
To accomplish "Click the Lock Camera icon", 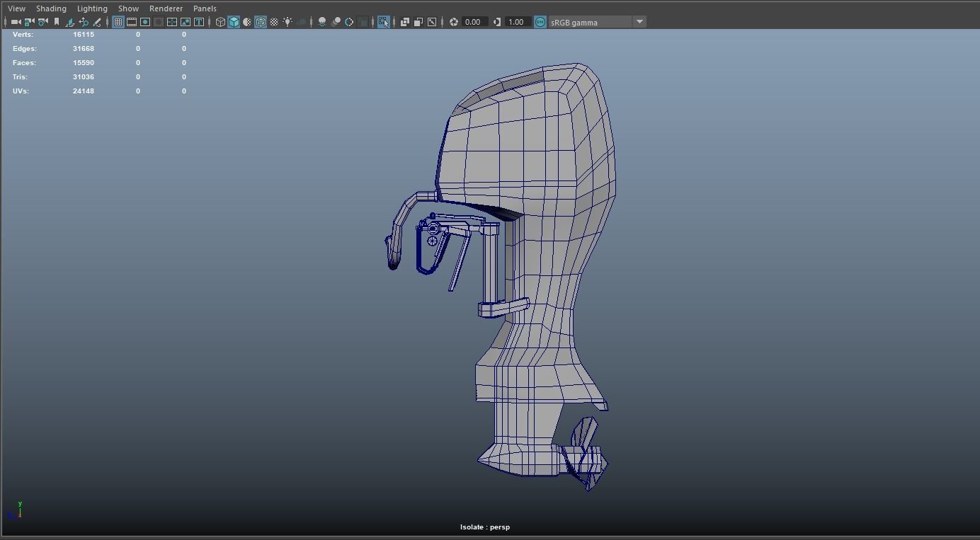I will (x=29, y=22).
